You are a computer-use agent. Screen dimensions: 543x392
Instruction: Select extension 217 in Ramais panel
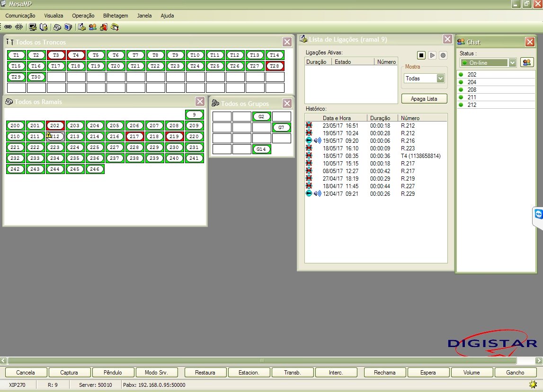coord(134,136)
